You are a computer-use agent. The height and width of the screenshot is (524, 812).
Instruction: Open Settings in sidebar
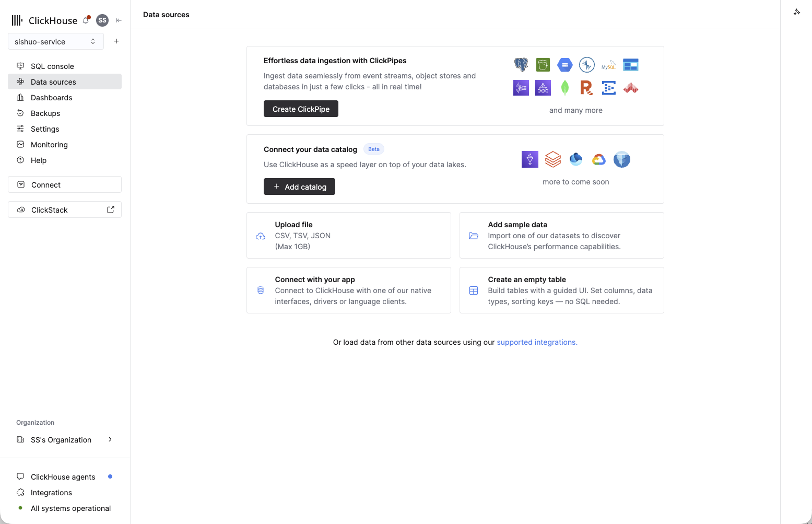coord(65,129)
